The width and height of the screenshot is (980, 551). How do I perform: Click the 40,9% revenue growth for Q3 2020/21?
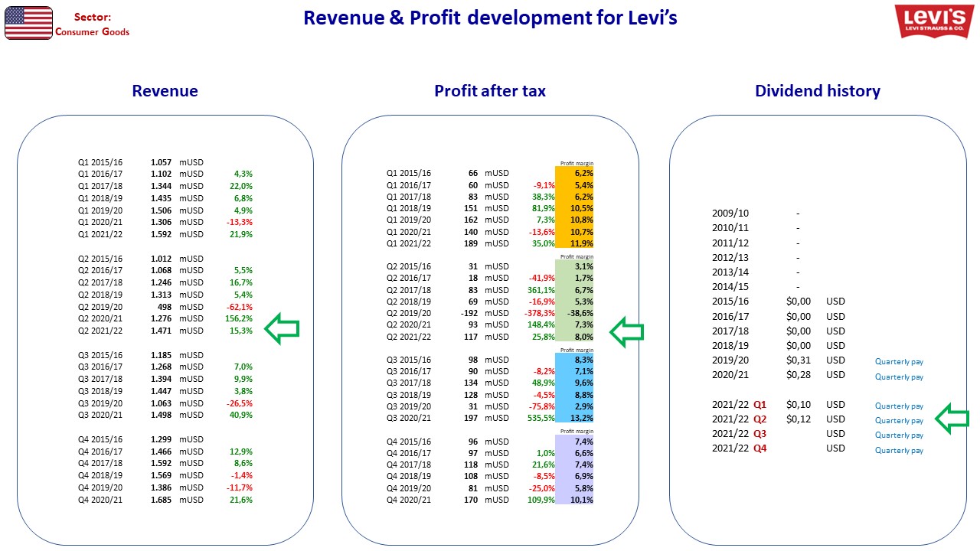[241, 415]
